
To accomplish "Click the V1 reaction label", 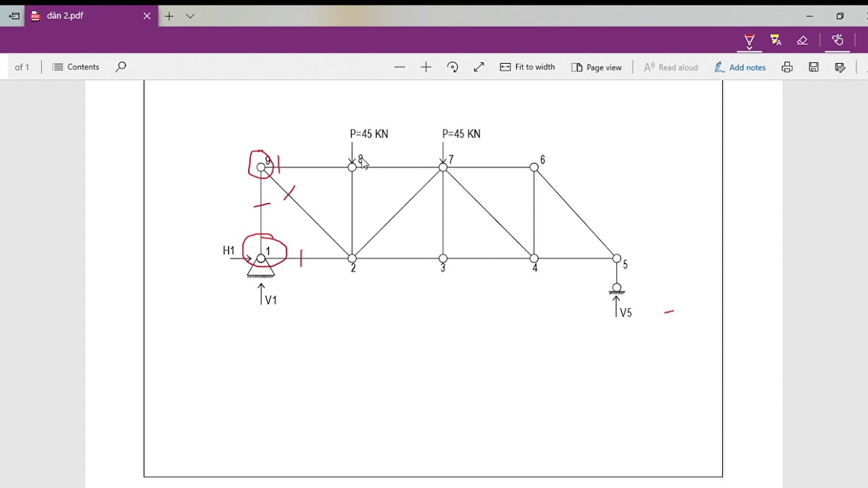I will (271, 300).
